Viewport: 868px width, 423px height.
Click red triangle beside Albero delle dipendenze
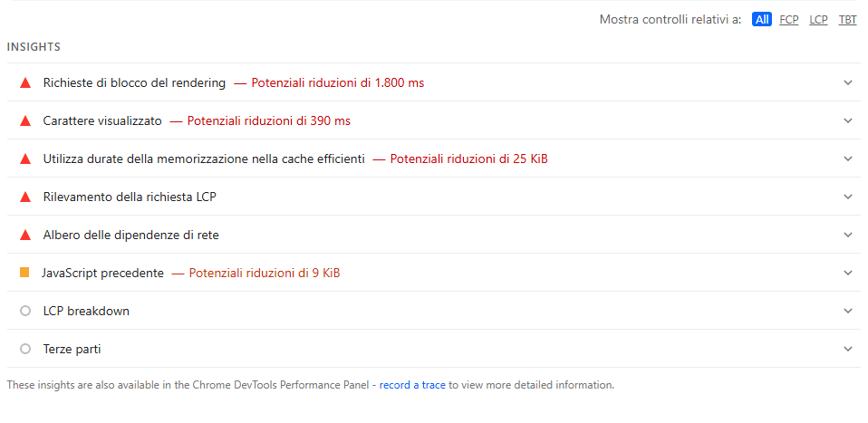click(25, 235)
